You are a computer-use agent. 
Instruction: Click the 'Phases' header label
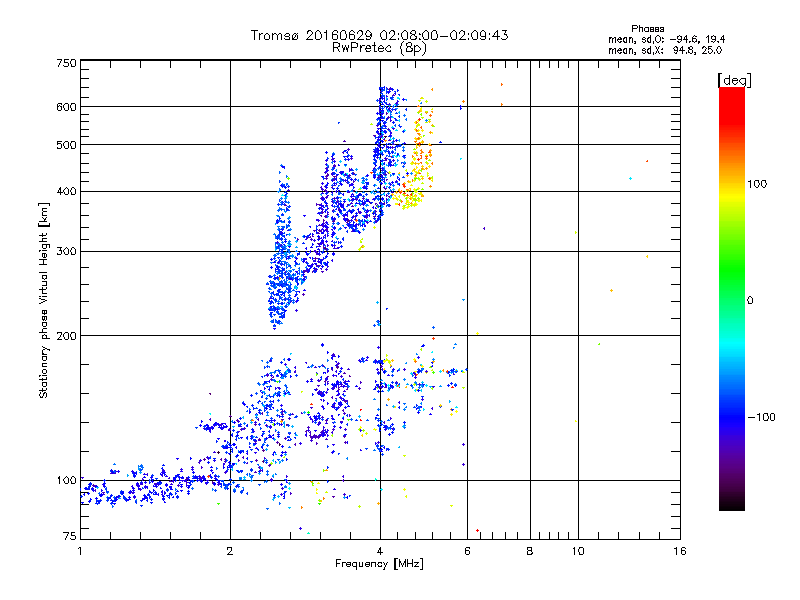(647, 29)
